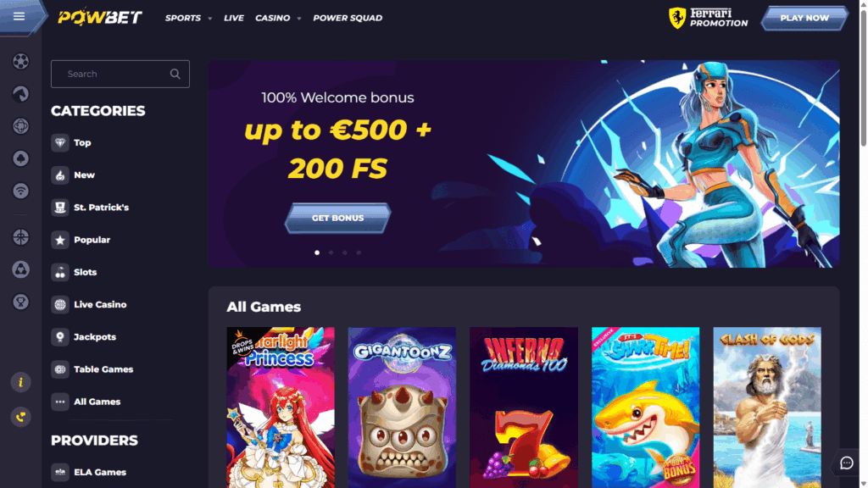Select the fourth banner carousel dot
Image resolution: width=868 pixels, height=488 pixels.
click(x=359, y=252)
